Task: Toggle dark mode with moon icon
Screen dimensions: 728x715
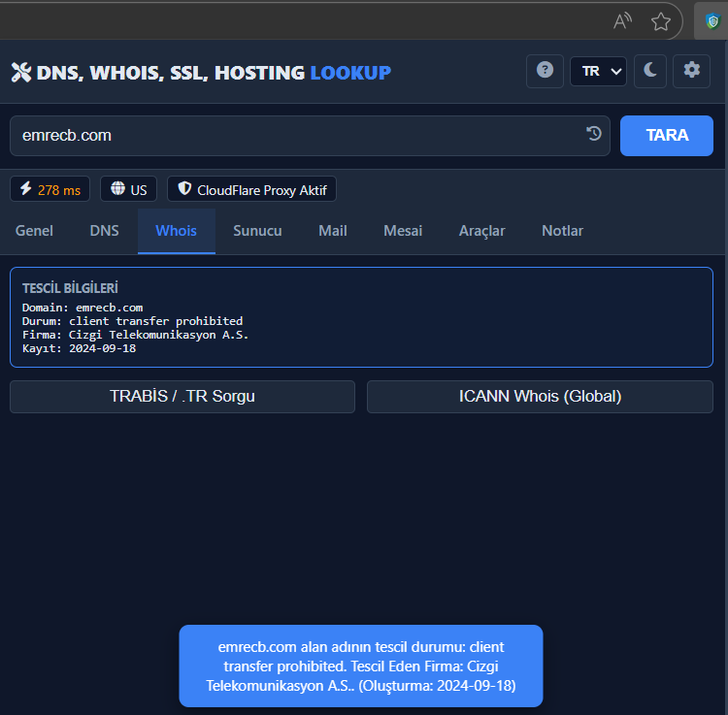Action: pyautogui.click(x=650, y=71)
